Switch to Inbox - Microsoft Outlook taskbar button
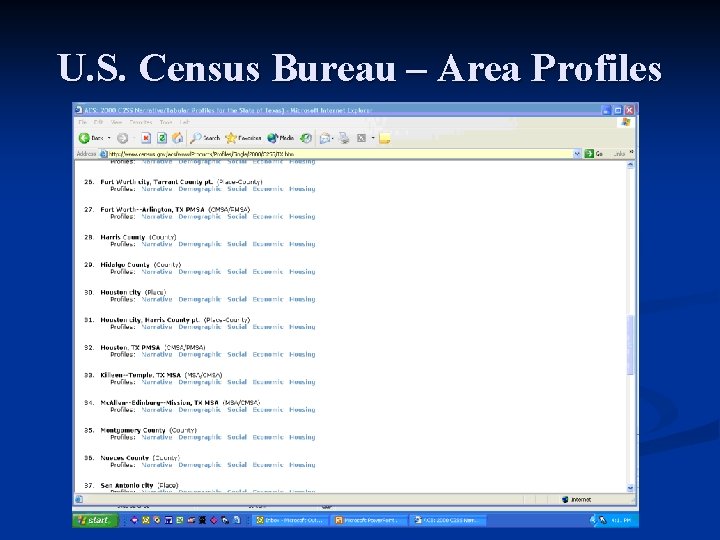 291,520
